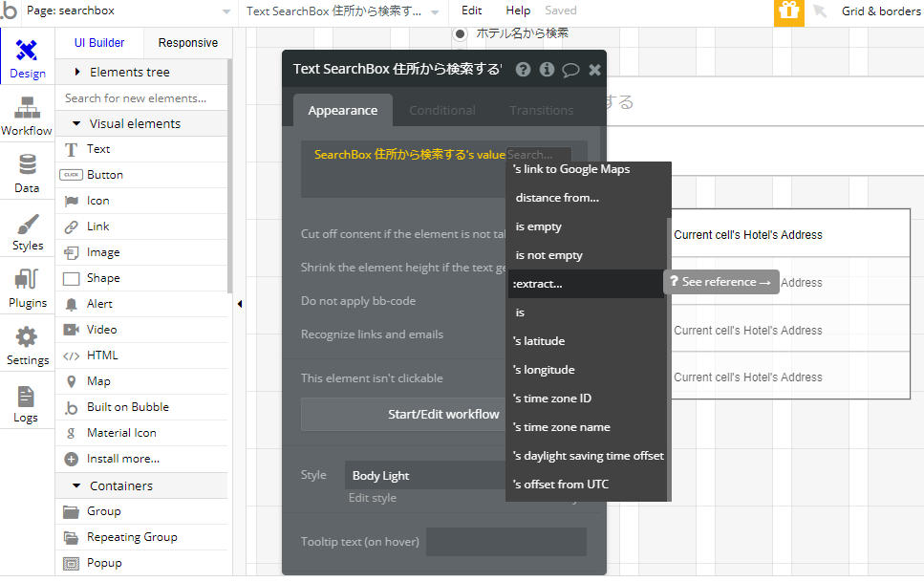Switch to the Responsive tab
Image resolution: width=924 pixels, height=582 pixels.
click(x=188, y=43)
